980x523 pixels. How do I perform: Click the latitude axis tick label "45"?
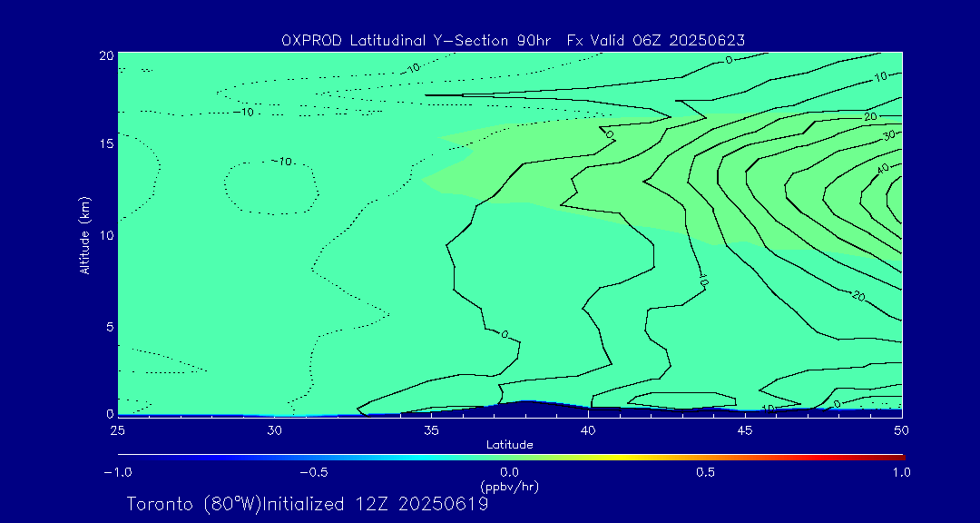coord(745,430)
